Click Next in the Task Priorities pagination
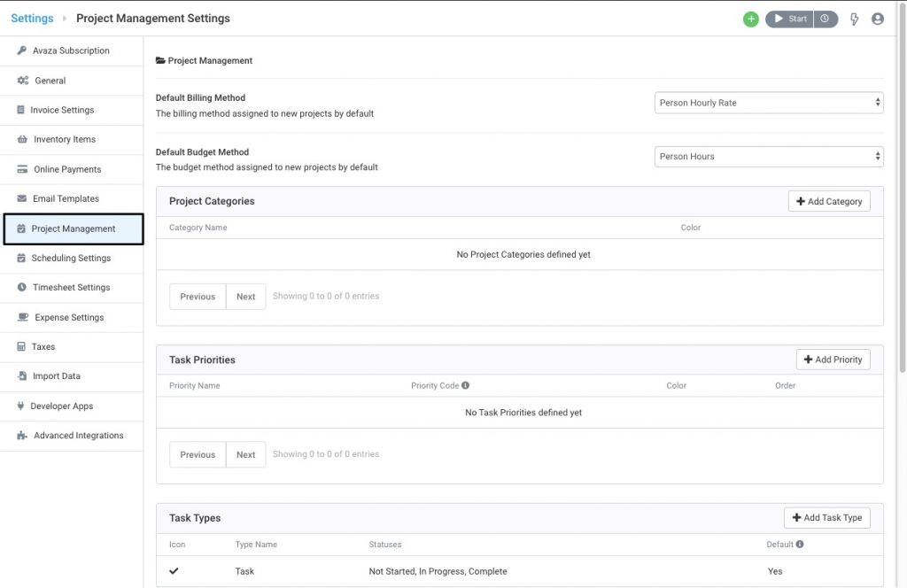The image size is (907, 588). click(245, 454)
